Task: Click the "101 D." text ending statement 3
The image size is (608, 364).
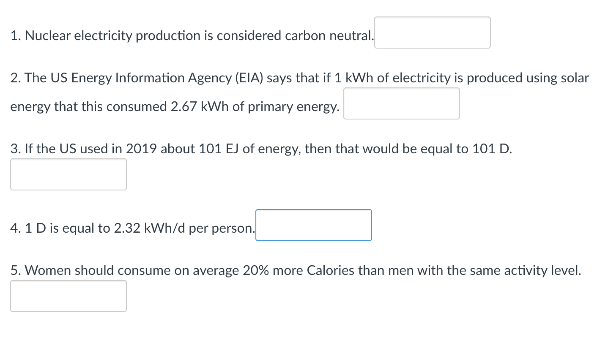Action: (x=492, y=149)
